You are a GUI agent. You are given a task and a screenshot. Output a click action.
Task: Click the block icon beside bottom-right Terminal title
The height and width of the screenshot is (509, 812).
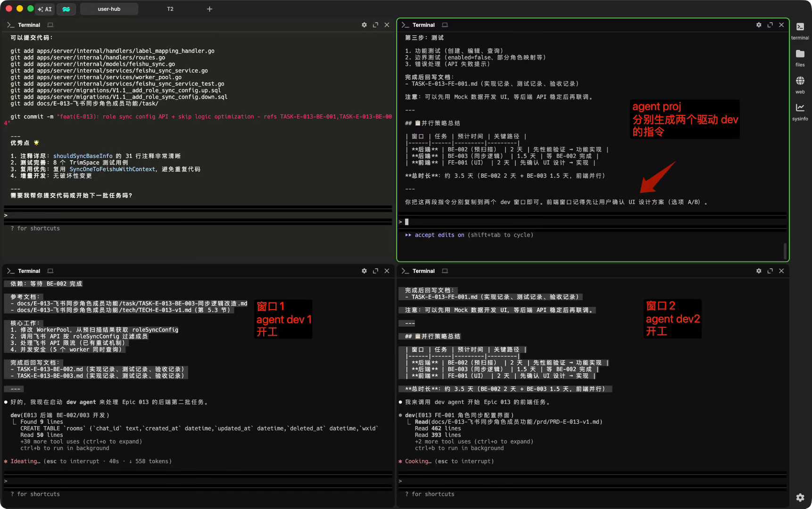tap(445, 271)
